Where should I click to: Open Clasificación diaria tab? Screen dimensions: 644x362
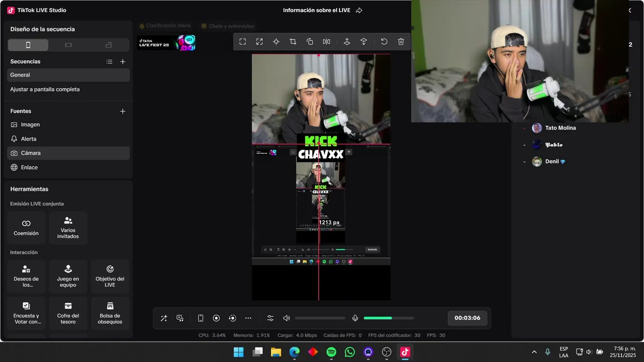[x=165, y=26]
